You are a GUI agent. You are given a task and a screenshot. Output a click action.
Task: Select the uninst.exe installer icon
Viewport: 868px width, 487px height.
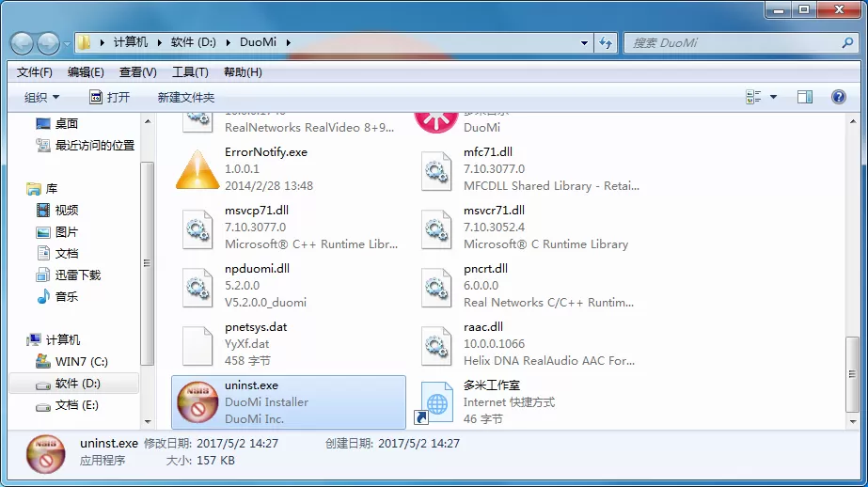pos(197,402)
